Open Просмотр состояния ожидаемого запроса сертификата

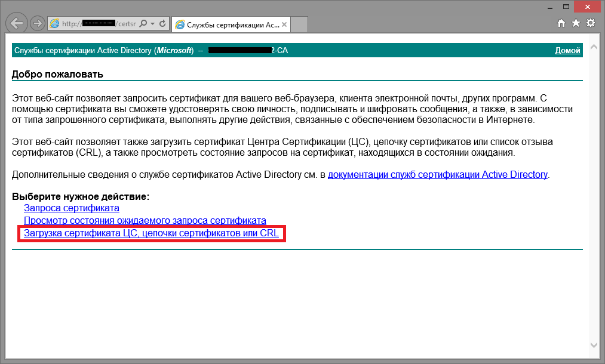click(145, 221)
